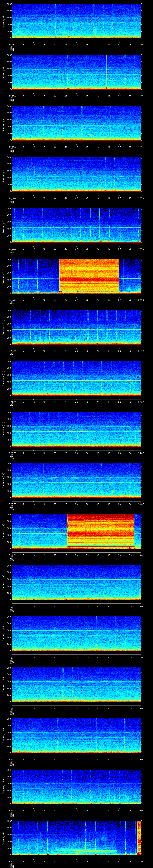The image size is (153, 868).
Task: Click the narrow orange spike after the 8:19:00 noise block
Action: pyautogui.click(x=124, y=276)
